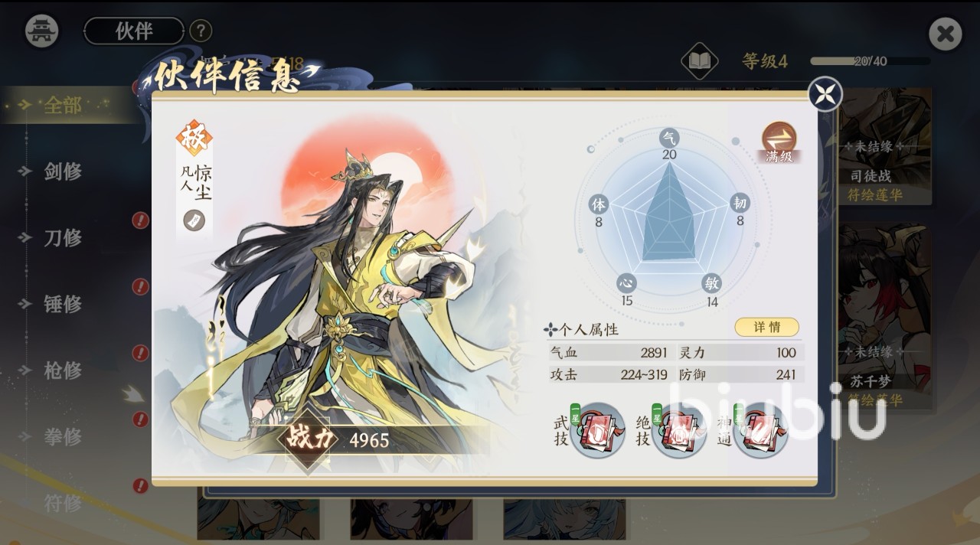Open the 绝技 skill book icon

click(x=679, y=430)
